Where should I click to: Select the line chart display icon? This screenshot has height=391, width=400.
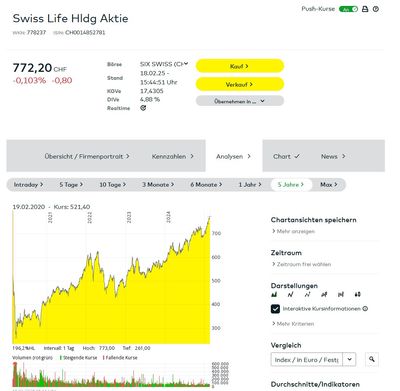pos(291,294)
